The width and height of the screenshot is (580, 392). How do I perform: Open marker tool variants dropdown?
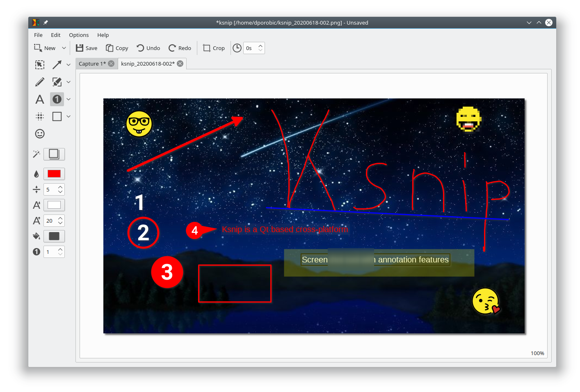tap(69, 82)
